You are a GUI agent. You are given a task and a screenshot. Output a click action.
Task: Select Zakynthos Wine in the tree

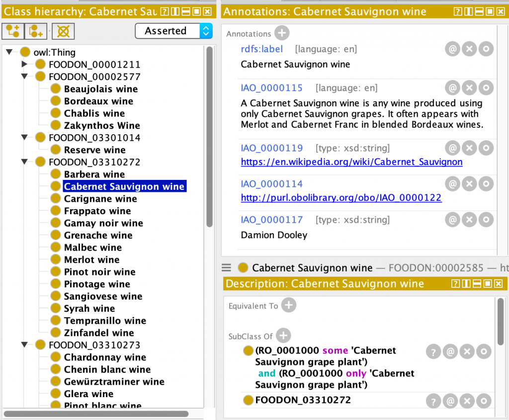pyautogui.click(x=102, y=126)
